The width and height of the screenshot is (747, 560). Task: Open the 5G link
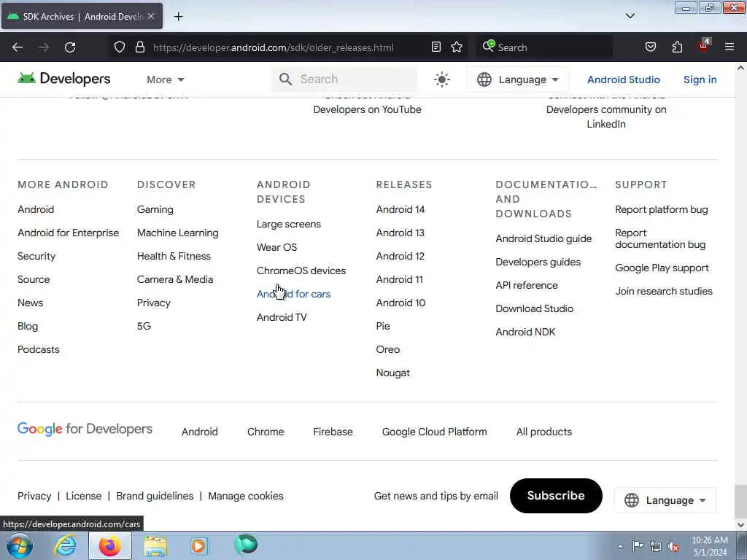pos(144,326)
